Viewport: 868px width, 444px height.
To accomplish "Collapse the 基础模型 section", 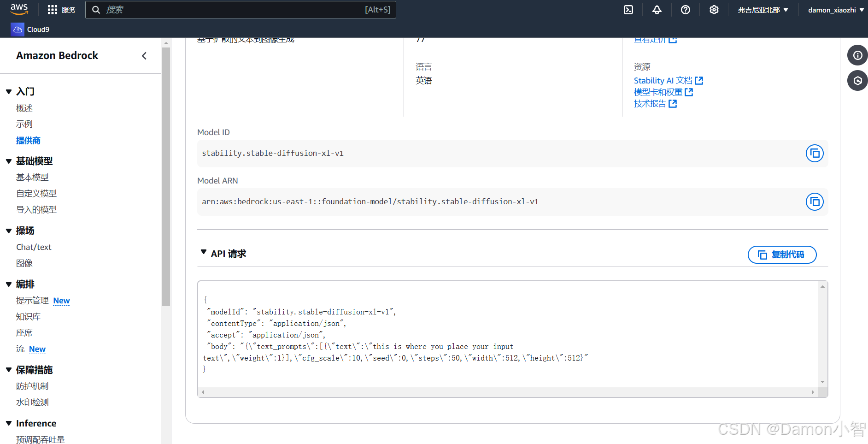I will (x=9, y=161).
